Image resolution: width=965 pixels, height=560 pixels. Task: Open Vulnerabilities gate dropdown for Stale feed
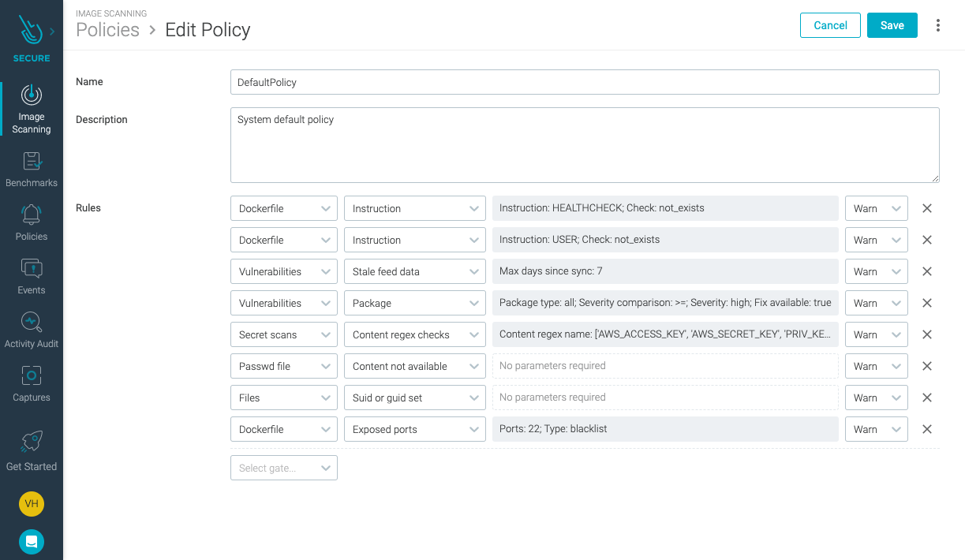click(x=284, y=271)
